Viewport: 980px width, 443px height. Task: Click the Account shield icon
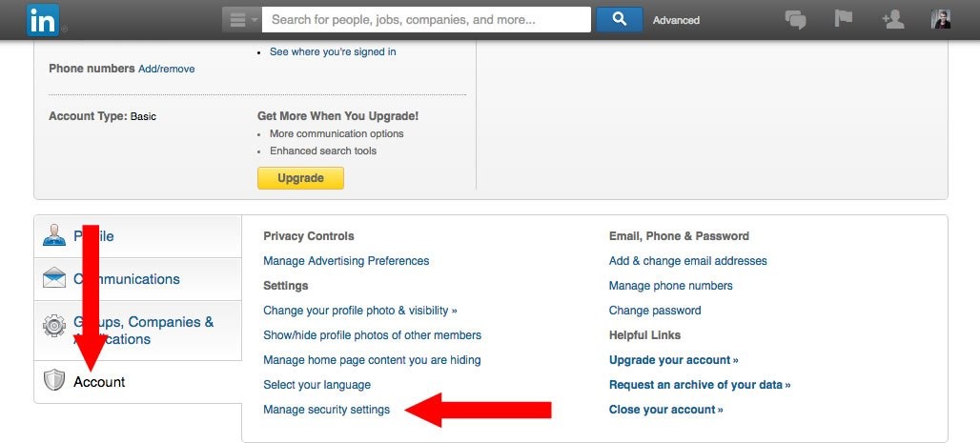point(54,380)
